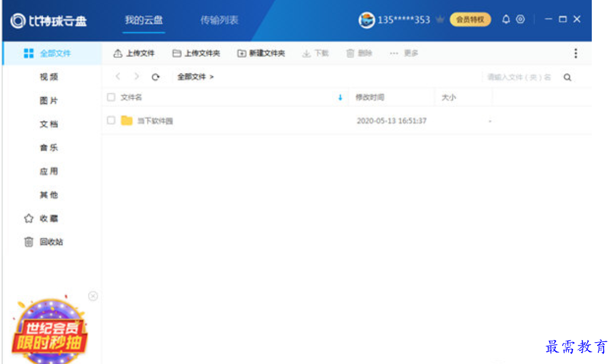Select the 文档 category
This screenshot has height=364, width=612.
(x=49, y=124)
